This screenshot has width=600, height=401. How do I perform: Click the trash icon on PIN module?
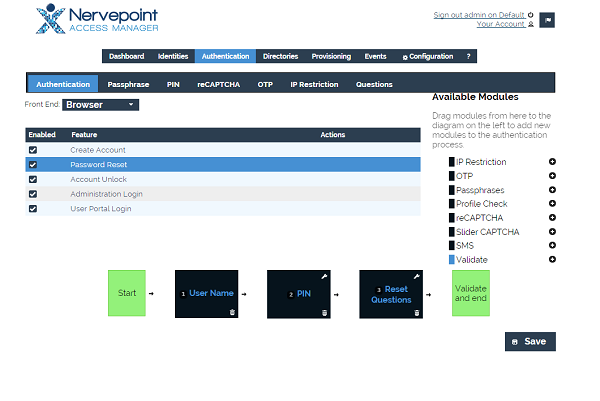coord(324,312)
